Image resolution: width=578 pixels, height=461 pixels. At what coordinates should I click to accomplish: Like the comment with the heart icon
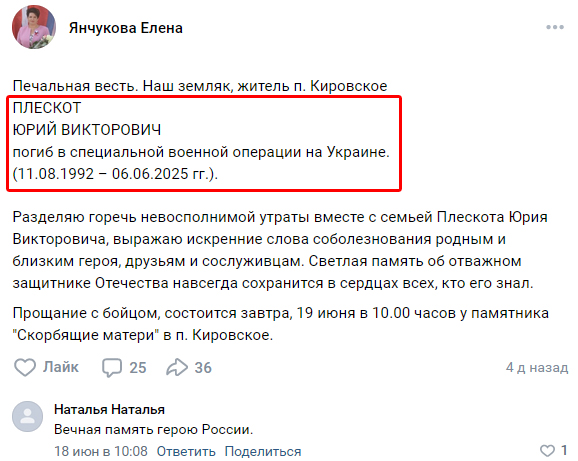click(x=547, y=451)
